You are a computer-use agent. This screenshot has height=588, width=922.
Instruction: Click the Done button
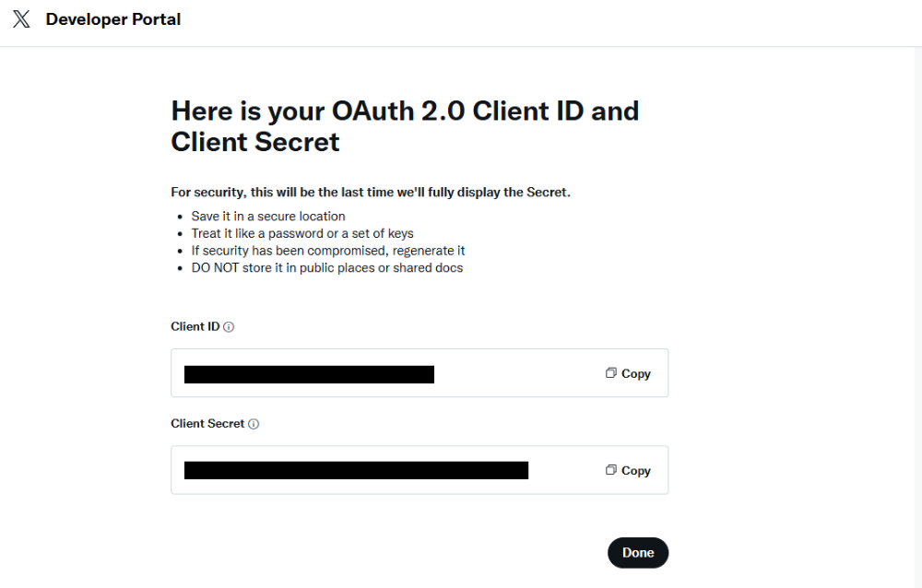point(637,553)
